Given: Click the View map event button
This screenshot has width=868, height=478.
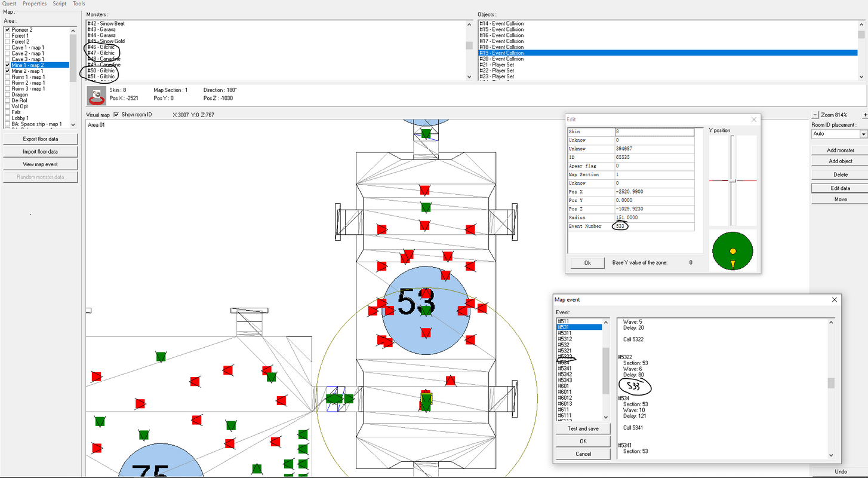Looking at the screenshot, I should [x=41, y=164].
